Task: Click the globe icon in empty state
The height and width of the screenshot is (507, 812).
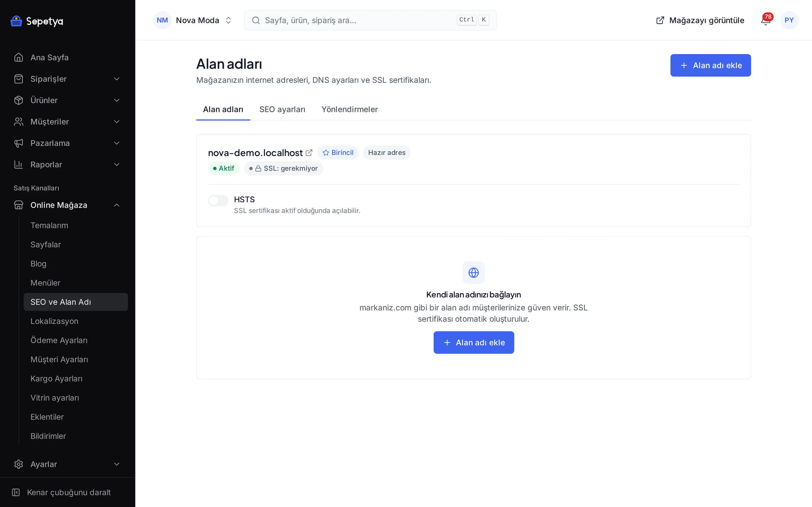Action: coord(473,273)
